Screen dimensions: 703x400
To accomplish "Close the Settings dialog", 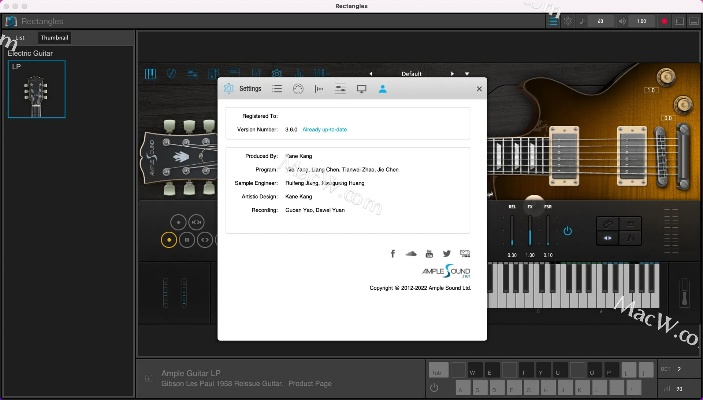I will click(479, 88).
